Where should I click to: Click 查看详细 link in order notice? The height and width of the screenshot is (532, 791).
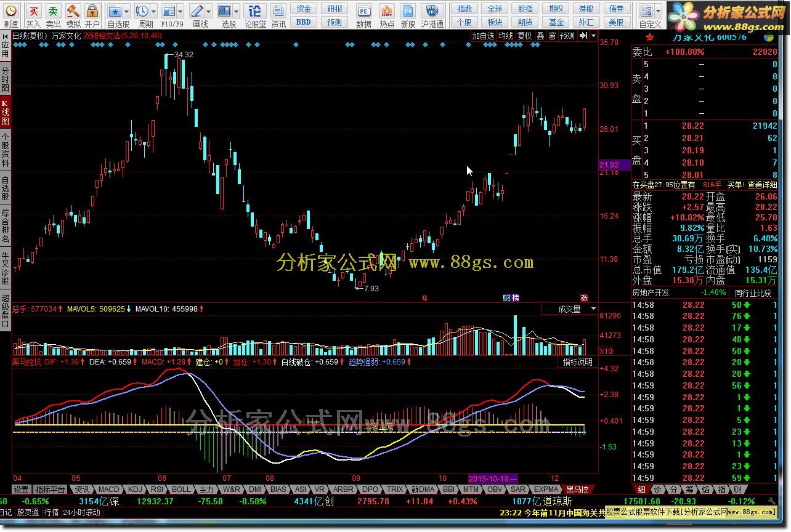[761, 185]
